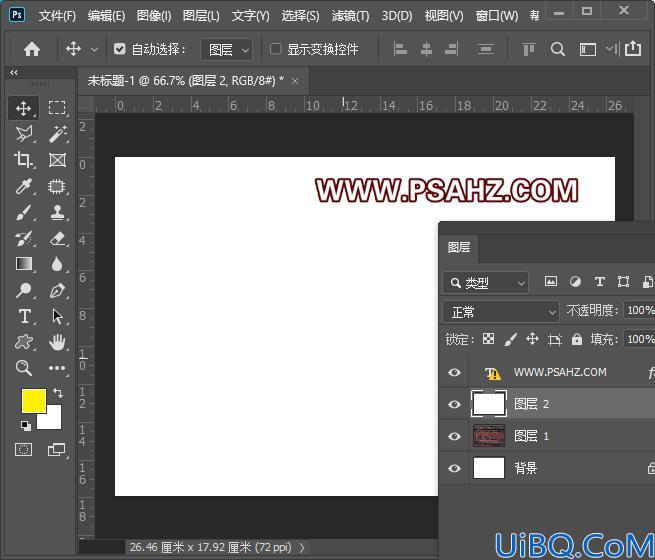Toggle Quick Mask mode
This screenshot has width=655, height=560.
pos(23,450)
